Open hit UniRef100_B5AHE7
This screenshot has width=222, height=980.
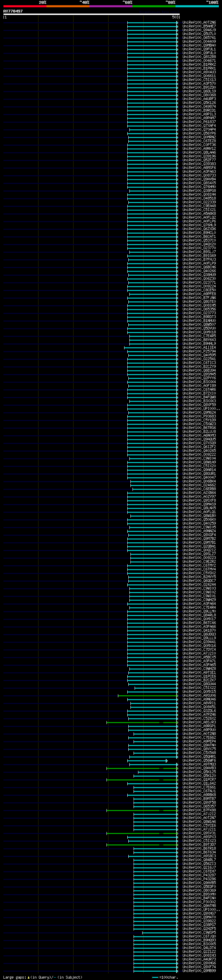tap(199, 26)
